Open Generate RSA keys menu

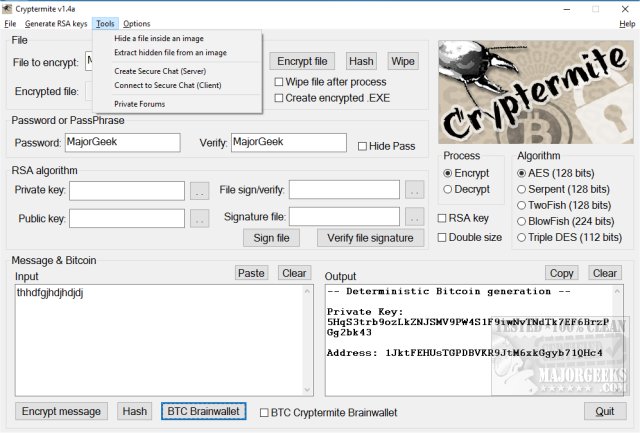pyautogui.click(x=56, y=24)
